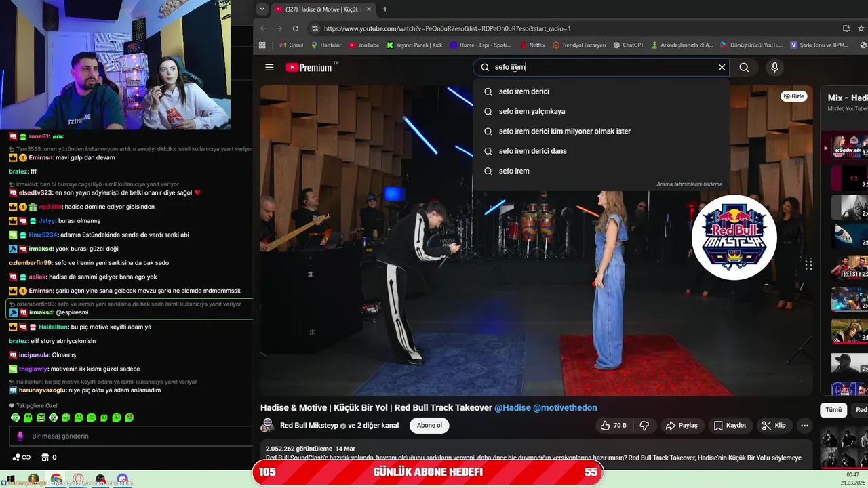Viewport: 868px width, 488px height.
Task: Open a new browser tab
Action: [385, 9]
